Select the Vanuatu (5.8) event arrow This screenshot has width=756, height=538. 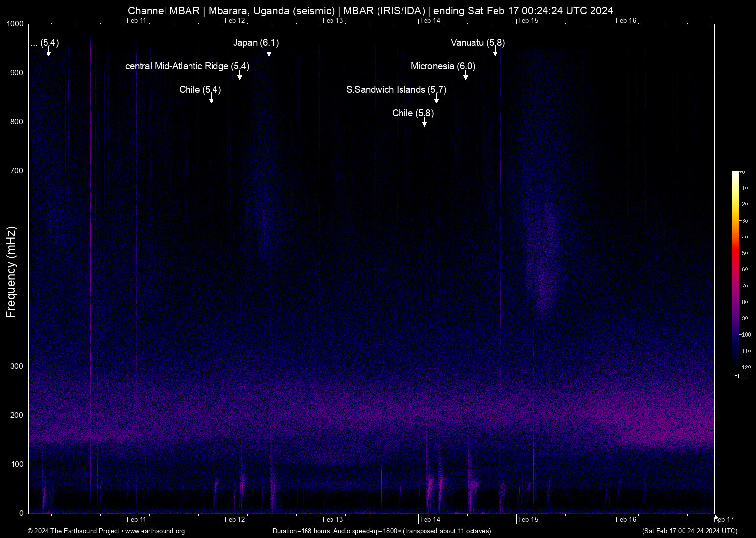coord(495,53)
